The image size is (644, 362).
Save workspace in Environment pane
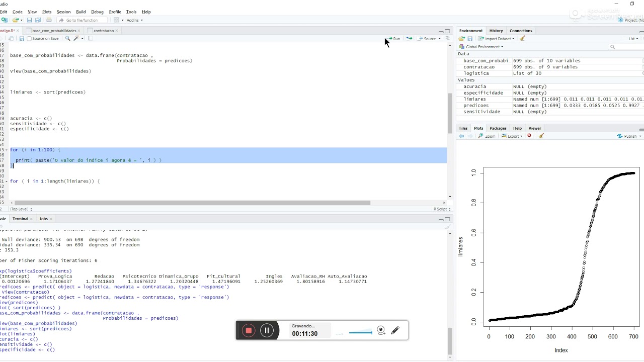coord(470,39)
